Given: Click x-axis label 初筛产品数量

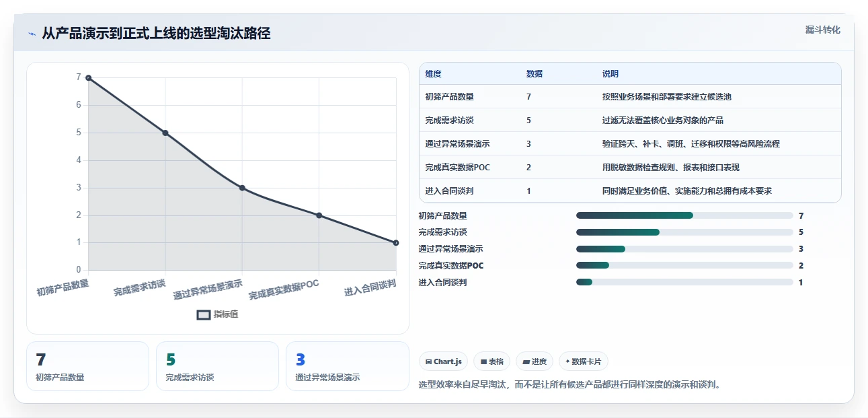Looking at the screenshot, I should pos(63,288).
